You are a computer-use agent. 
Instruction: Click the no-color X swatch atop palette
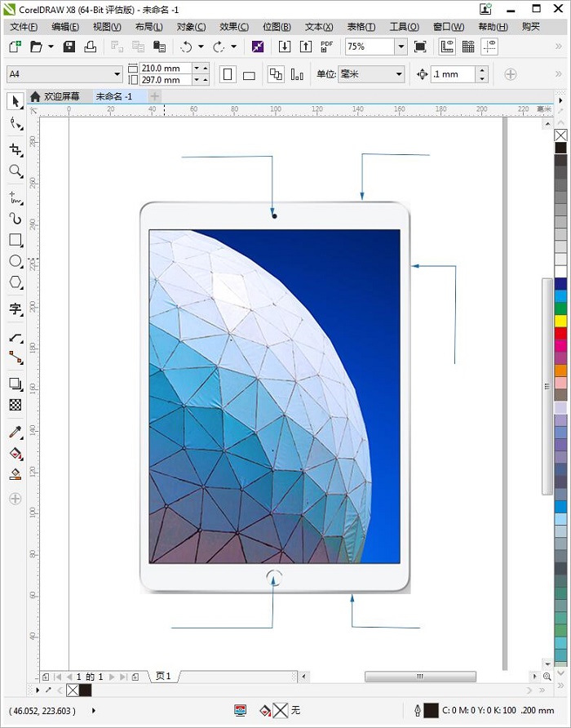(560, 135)
